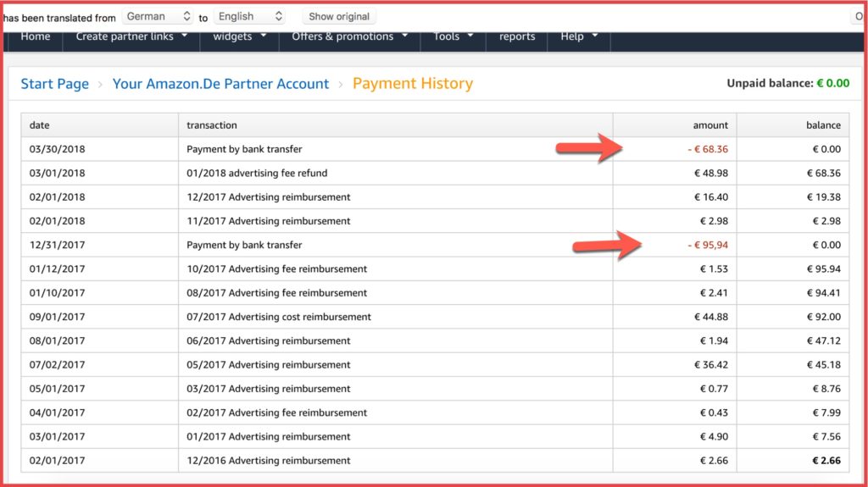Viewport: 868px width, 487px height.
Task: Click the Unpaid balance € 0.00 value
Action: pyautogui.click(x=833, y=83)
